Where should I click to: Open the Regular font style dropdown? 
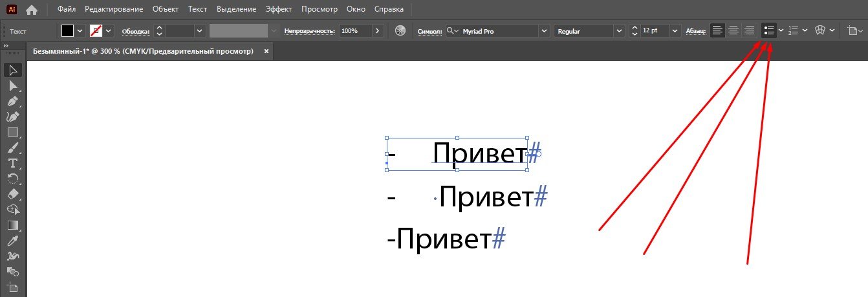[620, 30]
